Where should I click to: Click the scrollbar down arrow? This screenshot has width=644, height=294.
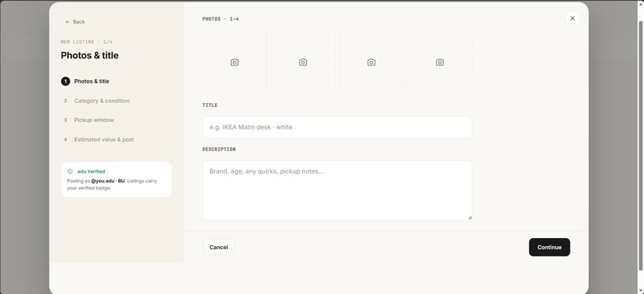coord(640,291)
